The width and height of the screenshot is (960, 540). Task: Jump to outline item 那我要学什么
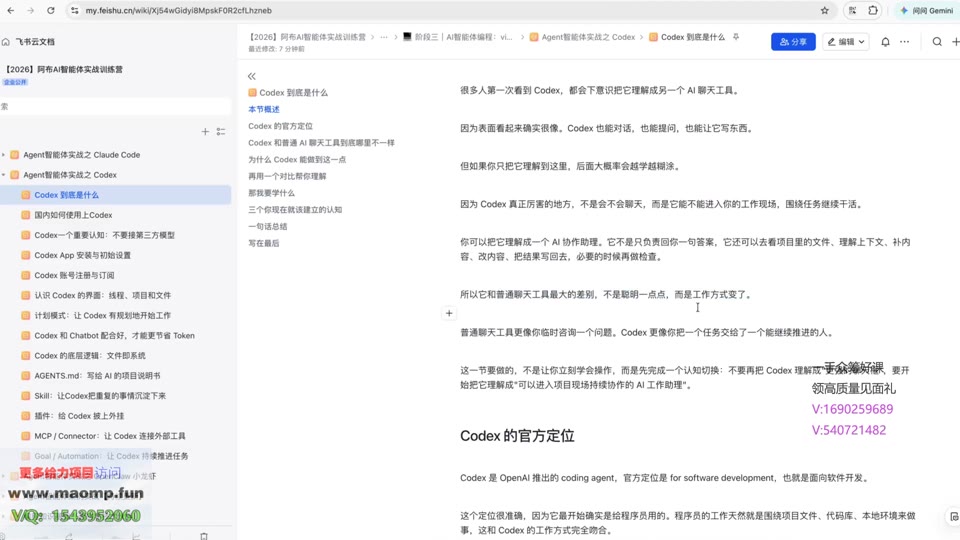pos(271,193)
